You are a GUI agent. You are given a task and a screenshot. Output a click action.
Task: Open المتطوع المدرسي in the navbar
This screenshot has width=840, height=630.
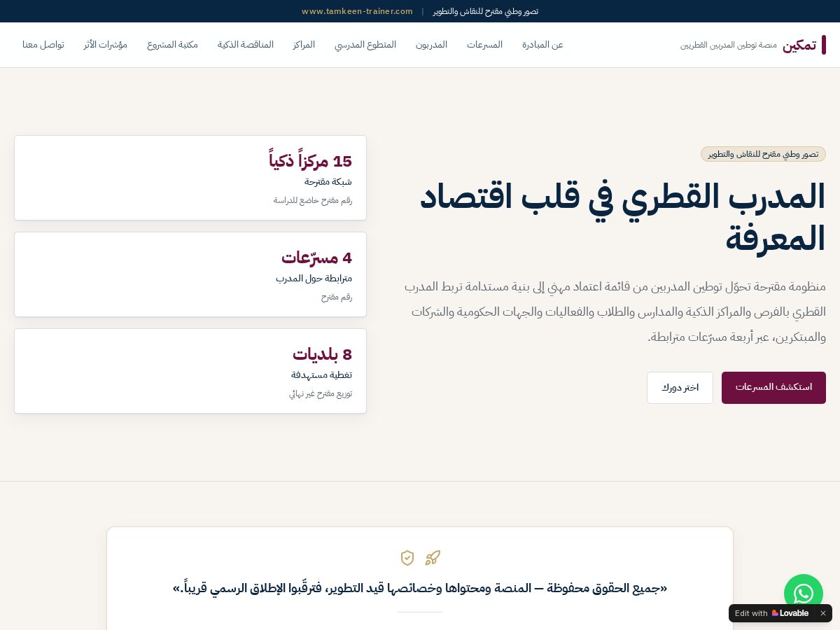point(365,45)
